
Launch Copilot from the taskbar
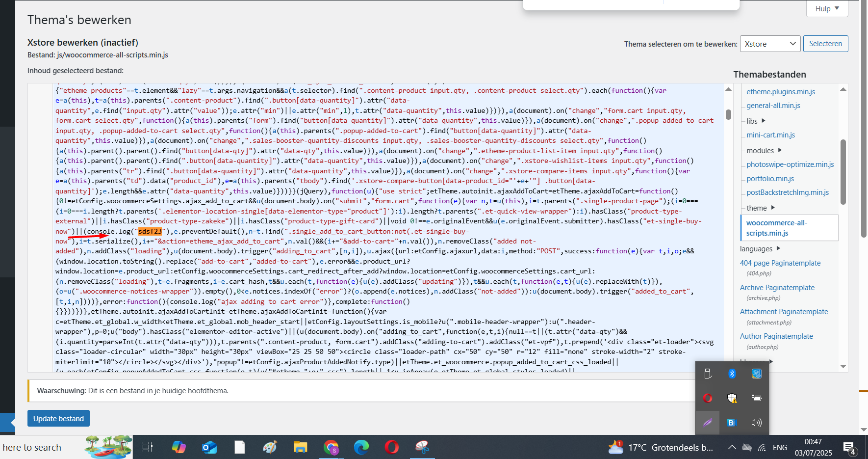179,447
